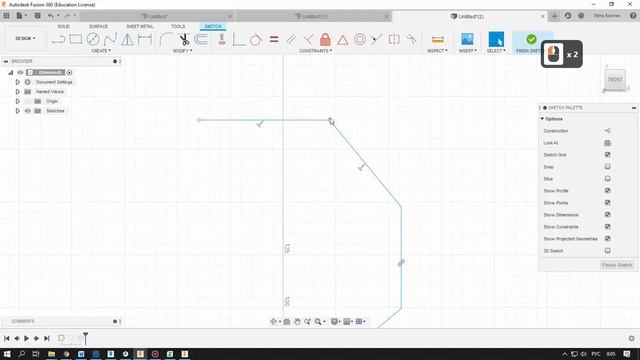Apply the Concentric constraint
This screenshot has width=640, height=360.
coord(360,40)
